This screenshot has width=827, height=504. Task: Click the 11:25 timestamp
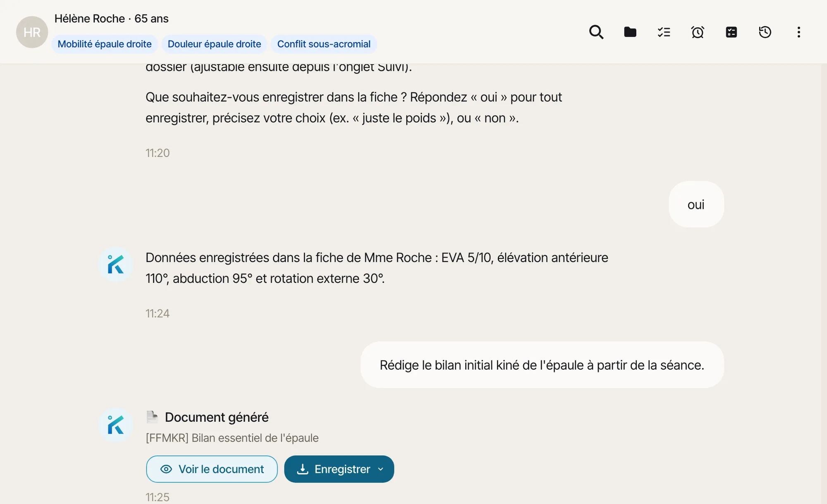158,497
